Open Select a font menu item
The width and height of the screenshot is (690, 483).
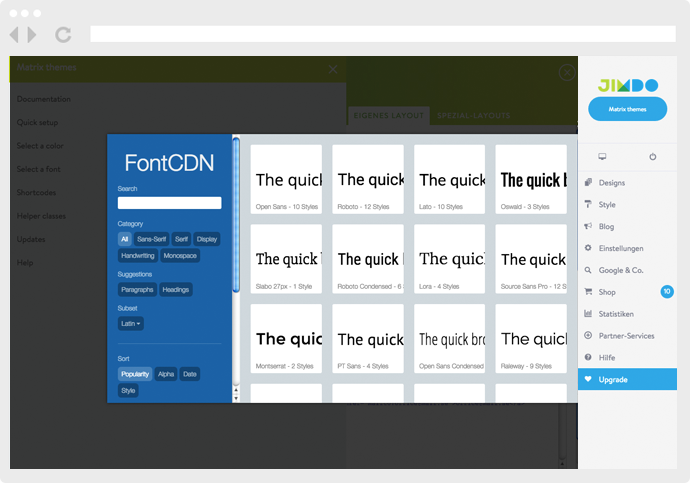click(x=39, y=169)
